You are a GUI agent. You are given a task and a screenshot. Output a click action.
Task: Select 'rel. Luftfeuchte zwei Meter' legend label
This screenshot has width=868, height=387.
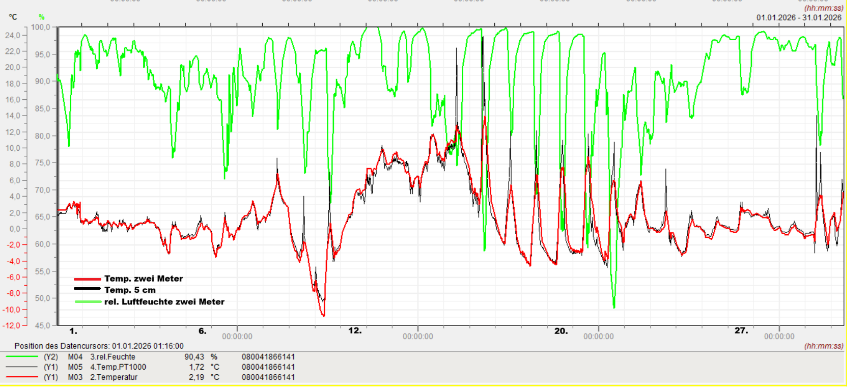pos(164,301)
